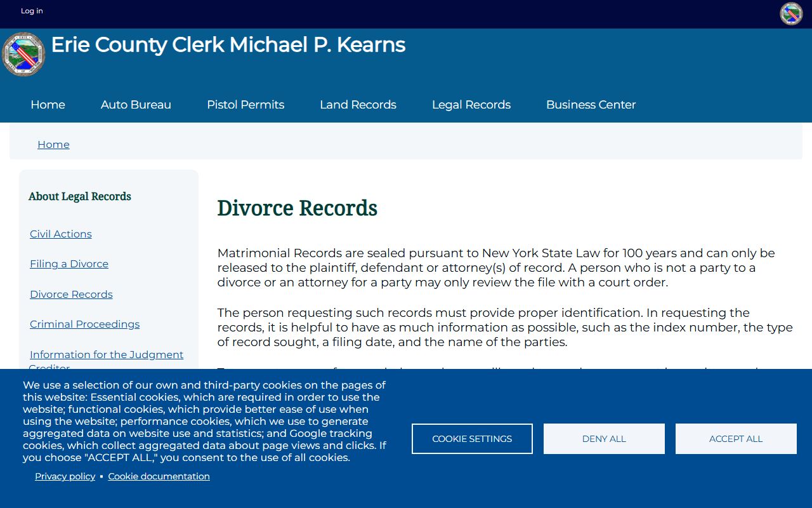Open the Pistol Permits menu
This screenshot has width=812, height=508.
point(246,105)
